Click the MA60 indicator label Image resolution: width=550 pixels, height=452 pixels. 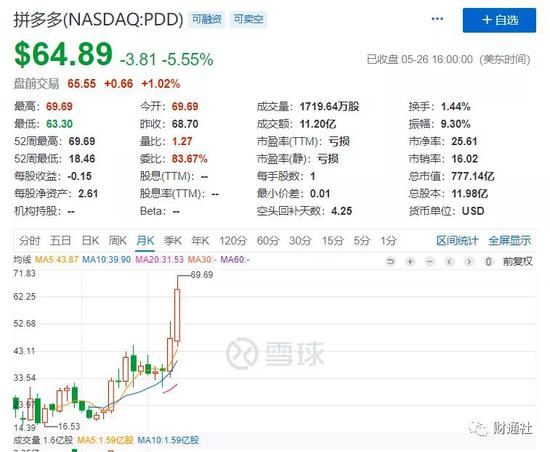235,260
